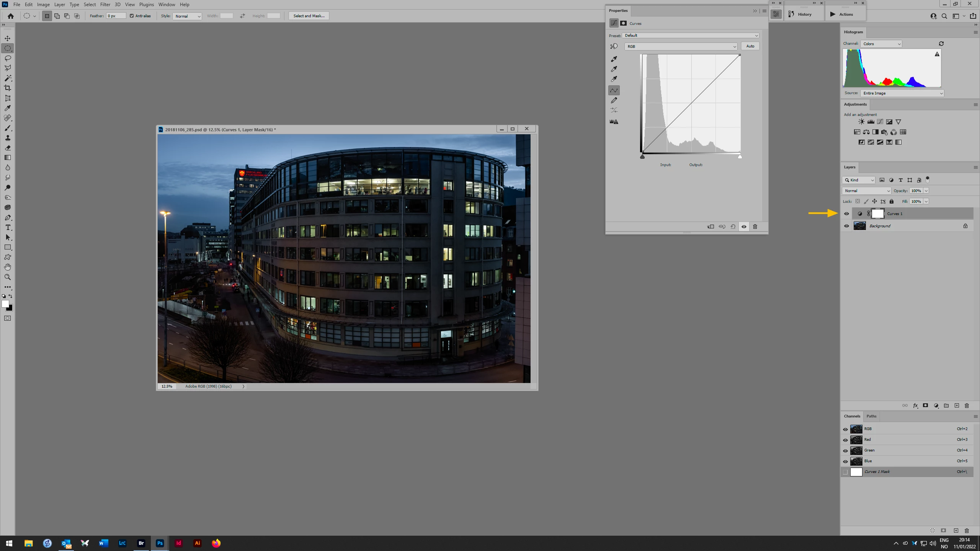Toggle visibility of the Background layer
Image resolution: width=980 pixels, height=551 pixels.
pos(846,226)
